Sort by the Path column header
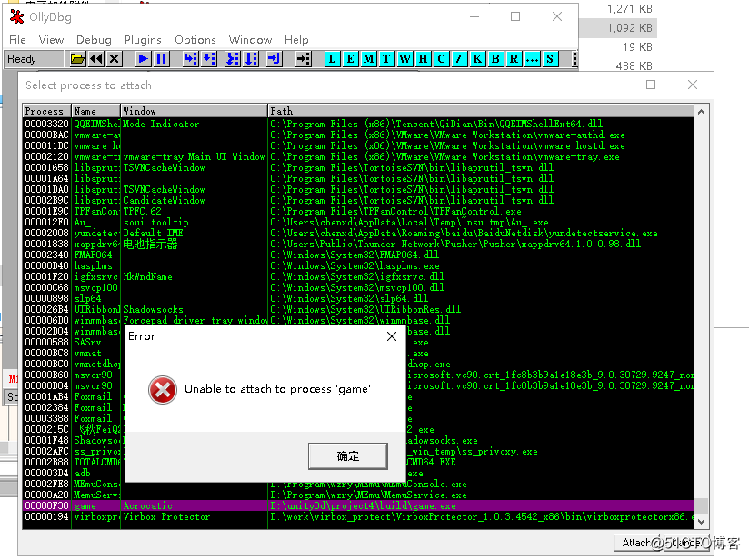 [x=481, y=111]
